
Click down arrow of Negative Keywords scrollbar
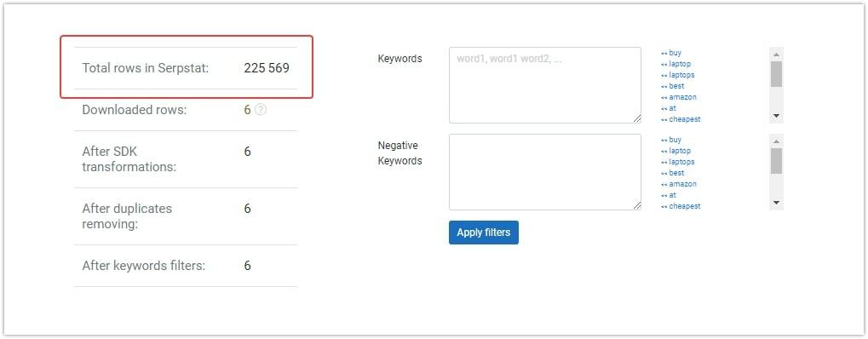pyautogui.click(x=776, y=204)
